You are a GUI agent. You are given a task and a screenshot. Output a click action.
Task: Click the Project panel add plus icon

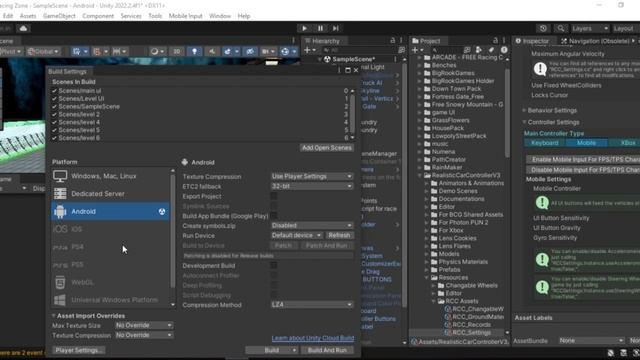coord(415,50)
